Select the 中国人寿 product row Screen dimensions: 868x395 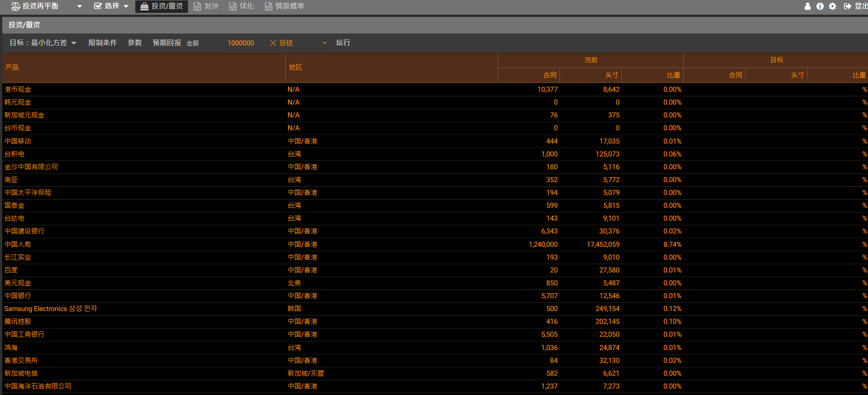pyautogui.click(x=435, y=245)
